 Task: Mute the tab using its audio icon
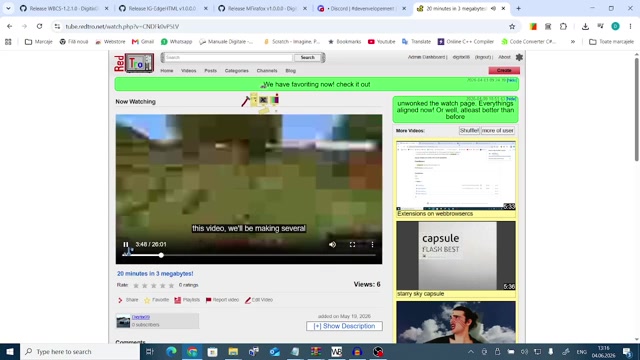(493, 8)
